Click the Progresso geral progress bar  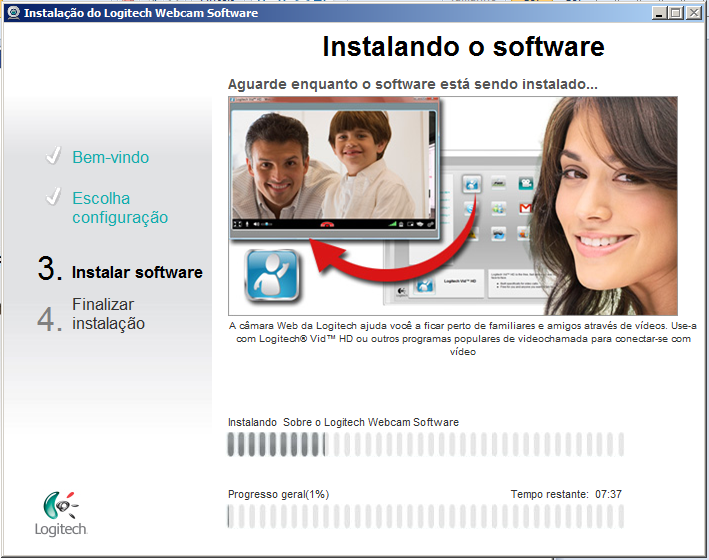[x=426, y=516]
